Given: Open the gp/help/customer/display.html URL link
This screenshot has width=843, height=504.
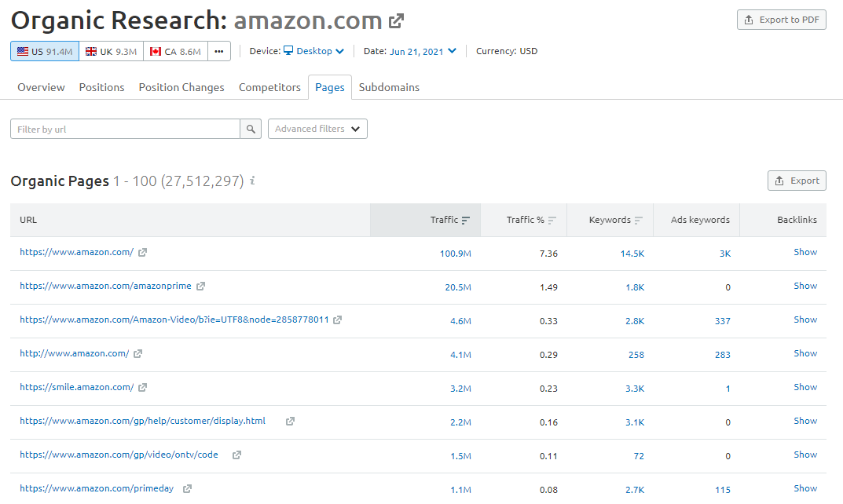Looking at the screenshot, I should tap(142, 421).
